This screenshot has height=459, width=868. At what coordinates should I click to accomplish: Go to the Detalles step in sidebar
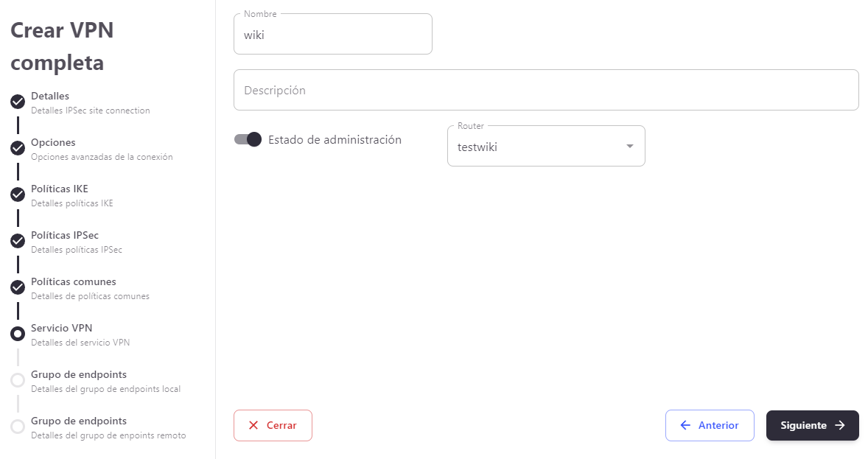click(x=50, y=96)
